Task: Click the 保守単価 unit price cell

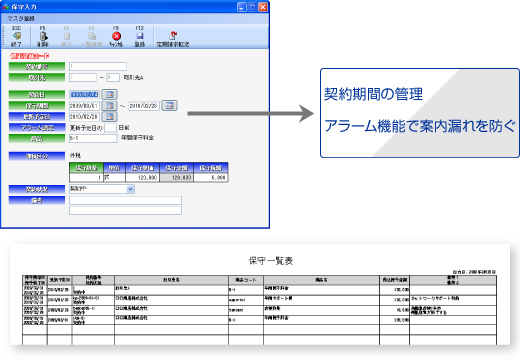Action: click(x=142, y=178)
